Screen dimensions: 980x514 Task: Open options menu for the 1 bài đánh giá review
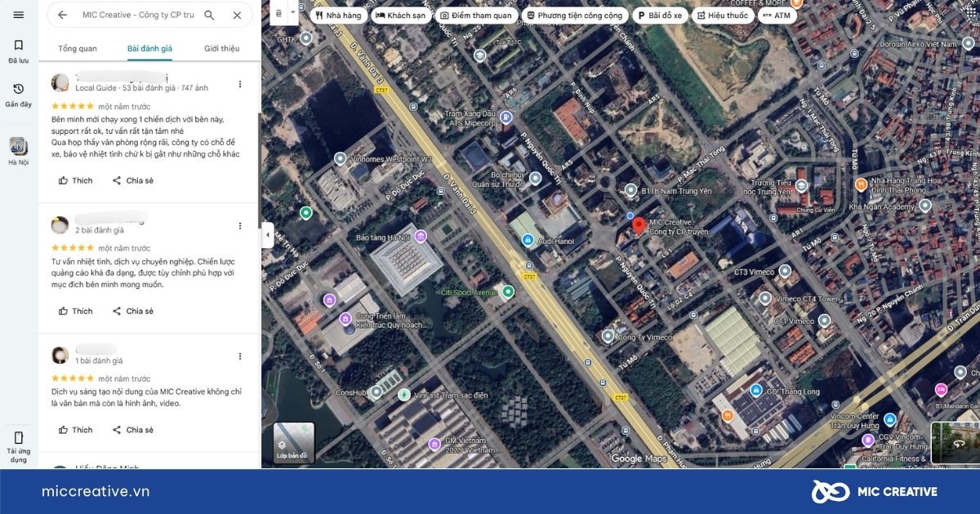pyautogui.click(x=240, y=357)
